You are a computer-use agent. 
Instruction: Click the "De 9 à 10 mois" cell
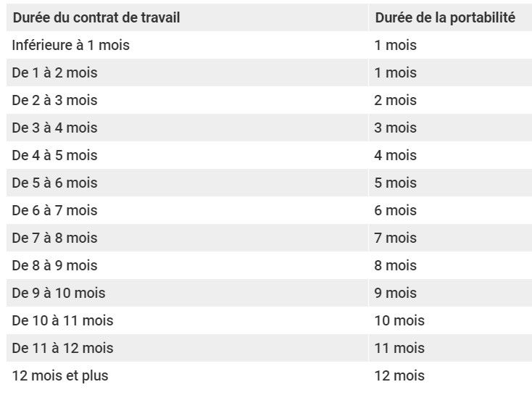pyautogui.click(x=59, y=294)
